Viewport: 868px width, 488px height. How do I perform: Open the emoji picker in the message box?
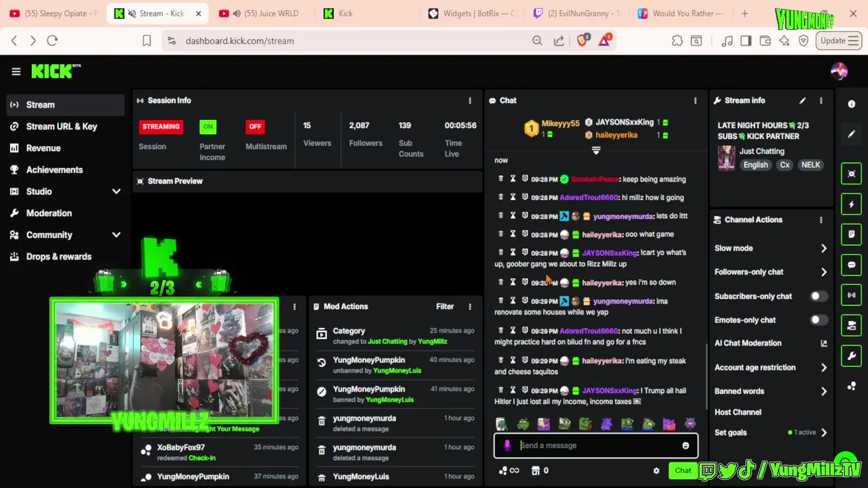pyautogui.click(x=686, y=445)
